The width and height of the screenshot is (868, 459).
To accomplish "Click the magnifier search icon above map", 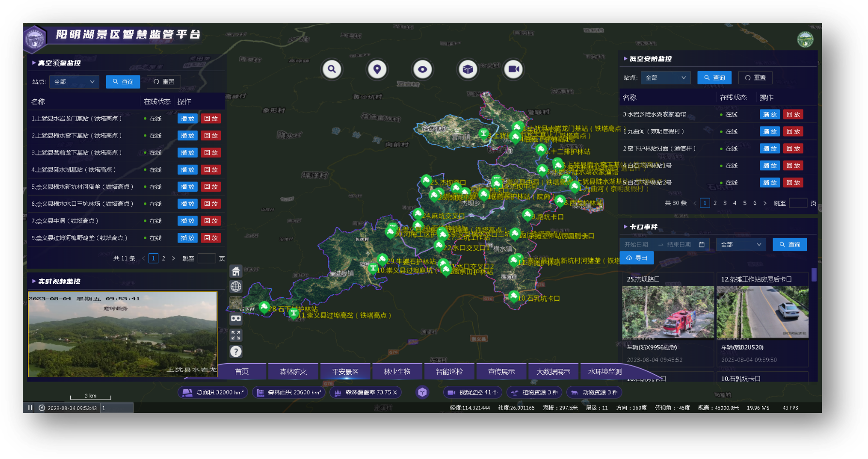I will click(332, 69).
